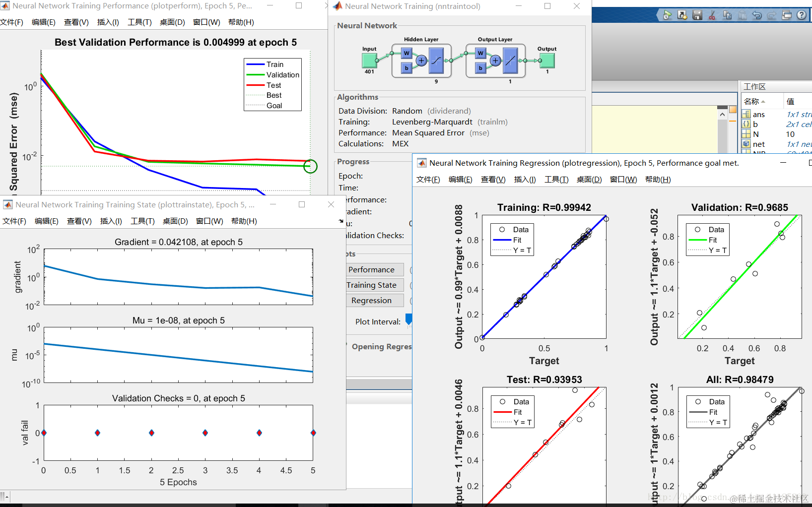Select the matrix icon beside variable N
This screenshot has width=812, height=507.
pyautogui.click(x=746, y=134)
